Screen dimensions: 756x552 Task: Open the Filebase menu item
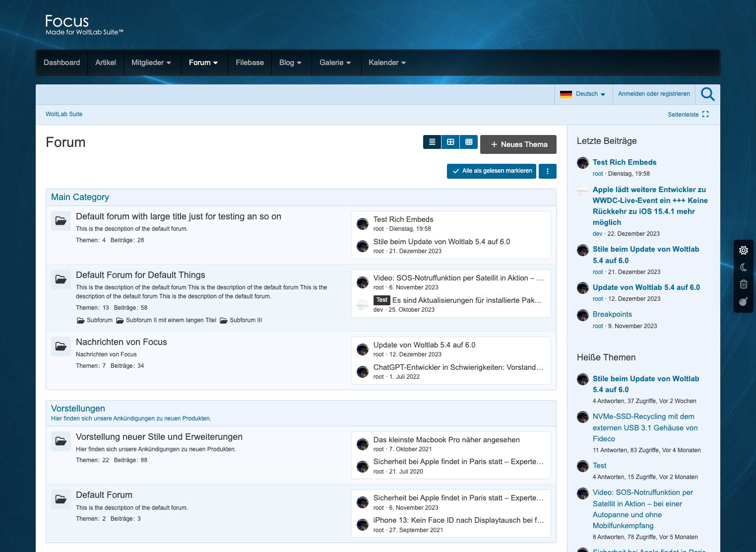250,63
